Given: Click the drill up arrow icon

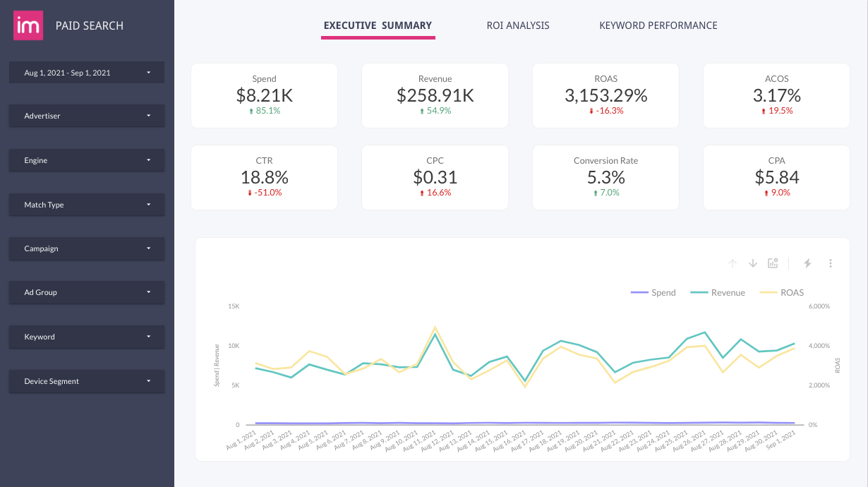Looking at the screenshot, I should [733, 263].
